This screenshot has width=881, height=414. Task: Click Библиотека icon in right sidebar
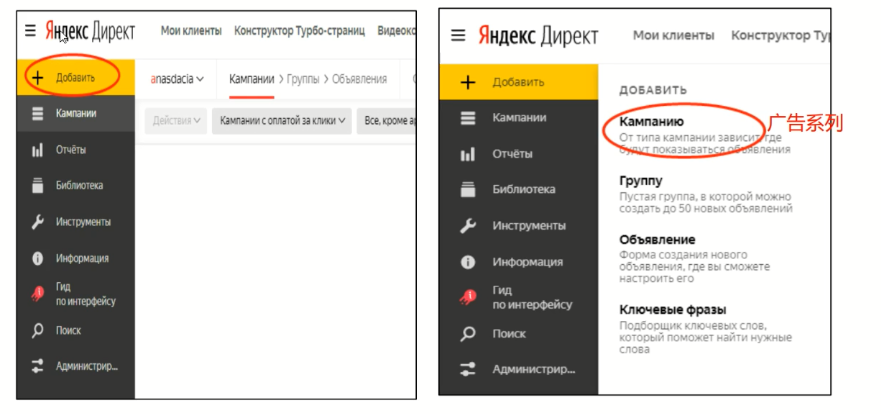pos(467,189)
